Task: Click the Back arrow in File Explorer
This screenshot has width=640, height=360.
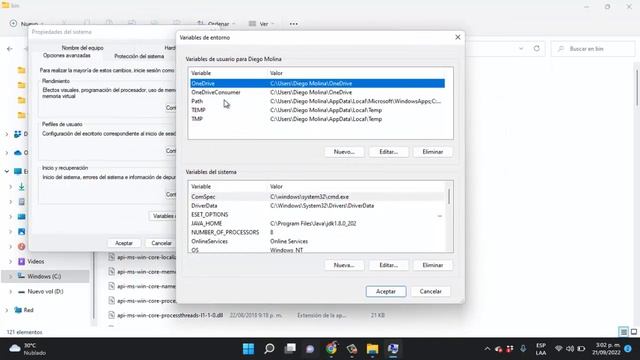Action: coord(10,49)
